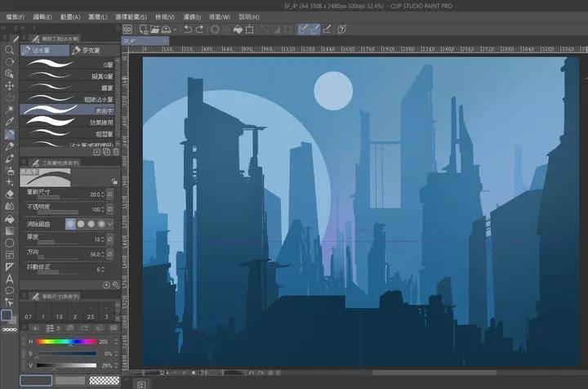Toggle the second snap button in toolbar
The width and height of the screenshot is (588, 389).
pos(314,29)
